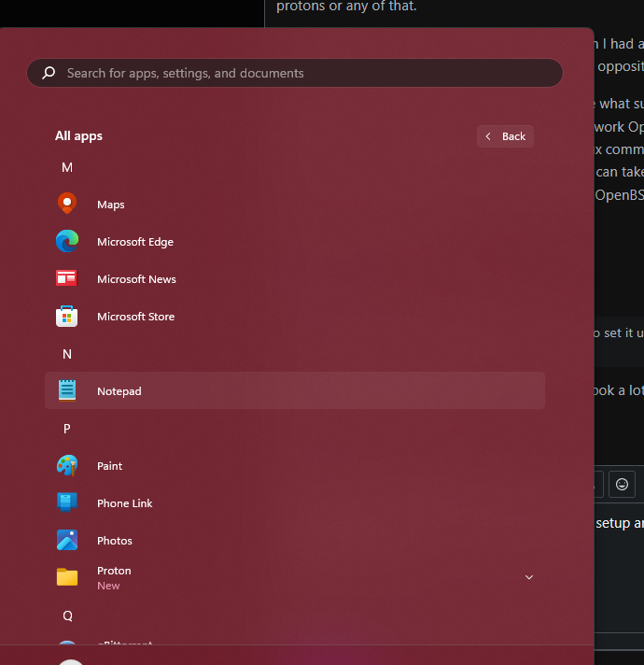Click the Maps app icon

[x=67, y=204]
